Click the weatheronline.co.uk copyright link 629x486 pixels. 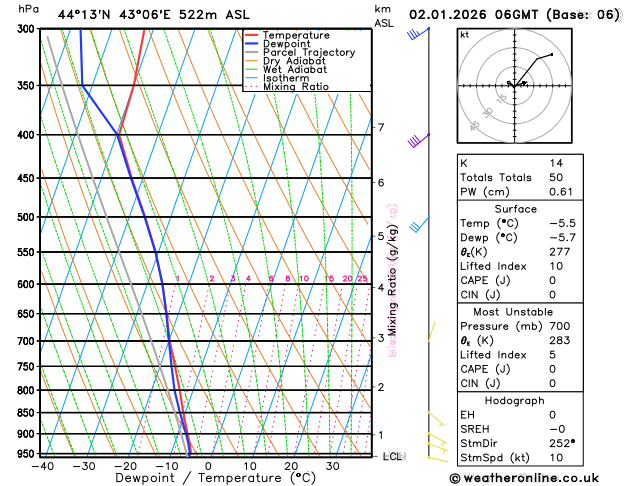pyautogui.click(x=524, y=478)
